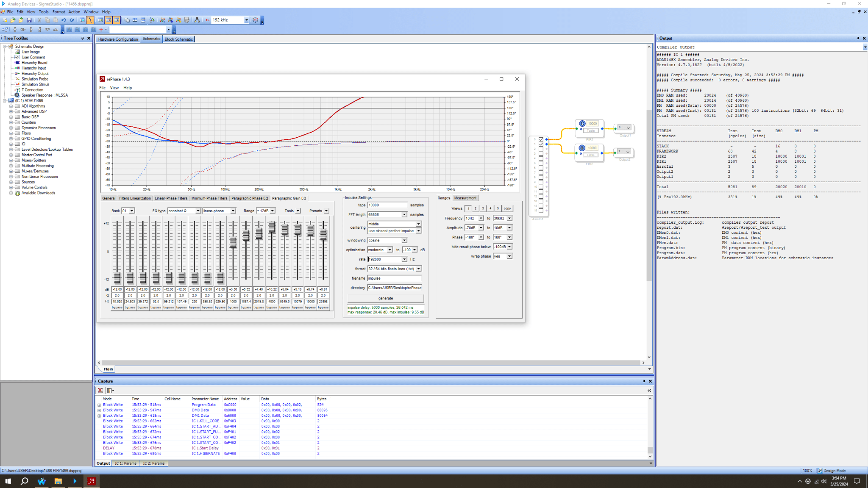The height and width of the screenshot is (488, 868).
Task: Open the taskbar notification center icon
Action: pos(857,481)
